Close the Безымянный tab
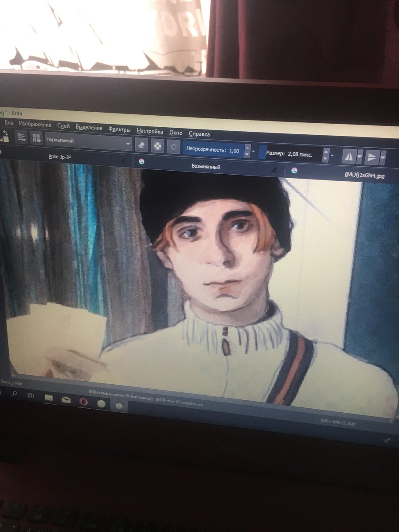Image resolution: width=399 pixels, height=532 pixels. (275, 169)
